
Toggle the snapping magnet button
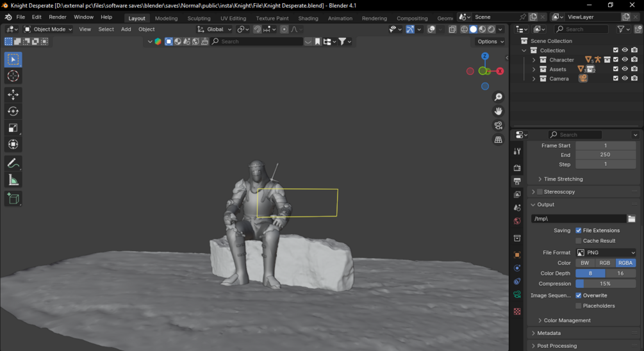point(257,29)
